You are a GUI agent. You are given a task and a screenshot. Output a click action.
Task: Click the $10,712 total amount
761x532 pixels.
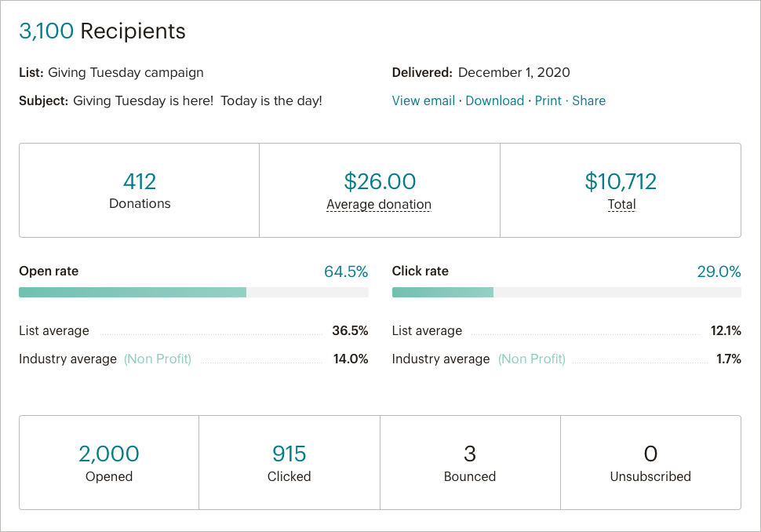(621, 181)
